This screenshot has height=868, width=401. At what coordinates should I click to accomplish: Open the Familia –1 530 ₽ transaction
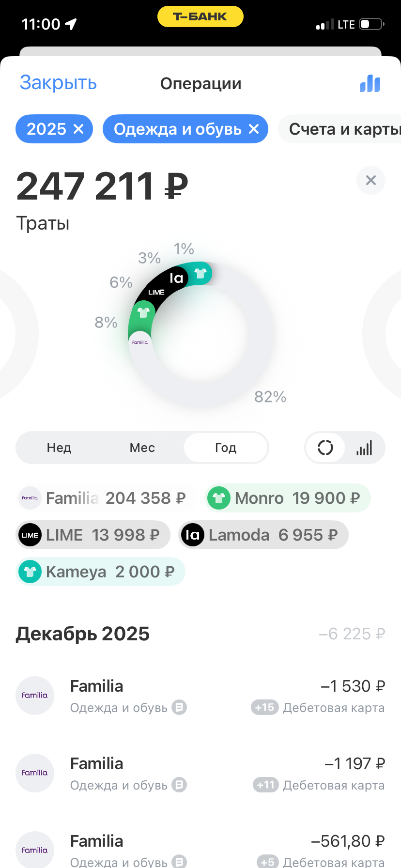click(x=200, y=696)
